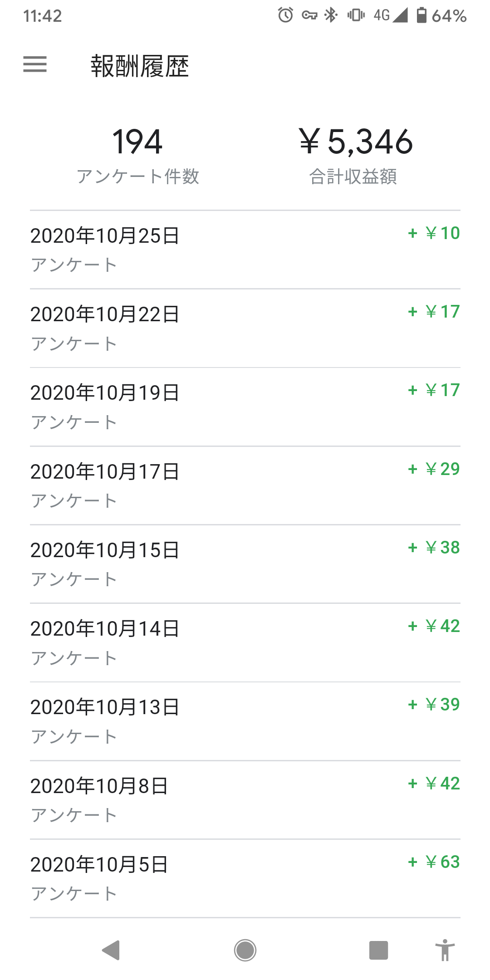The height and width of the screenshot is (980, 490).
Task: Open the 2020年10月15日 survey entry
Action: click(x=245, y=564)
